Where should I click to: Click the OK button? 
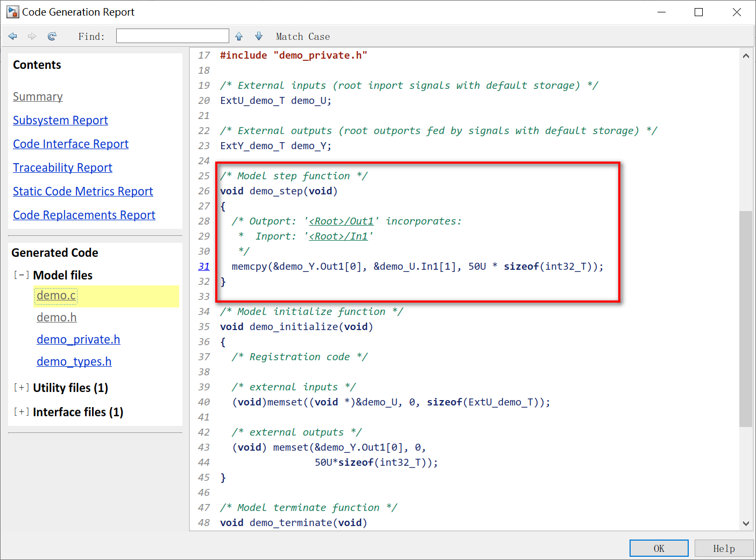click(659, 548)
